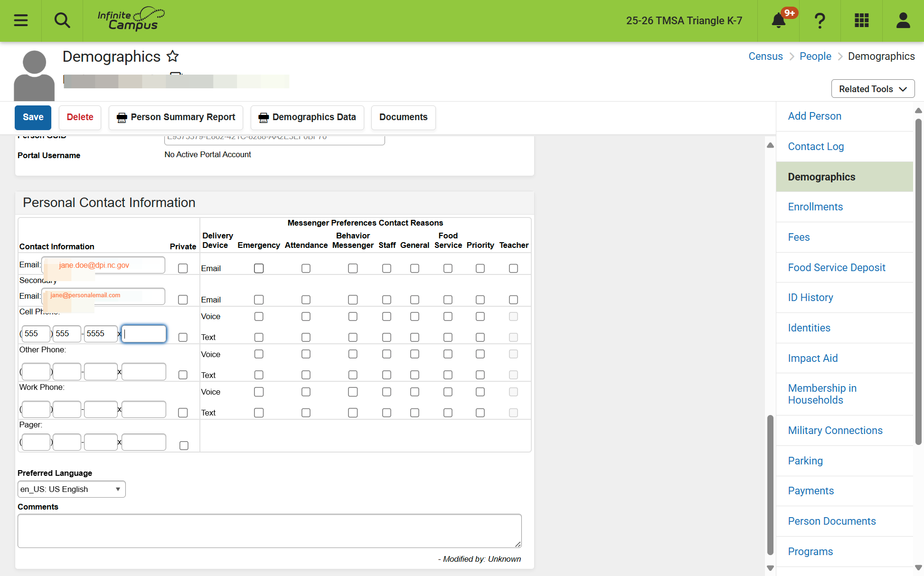Enable Emergency for primary Email
Screen dimensions: 924x576
[x=259, y=268]
